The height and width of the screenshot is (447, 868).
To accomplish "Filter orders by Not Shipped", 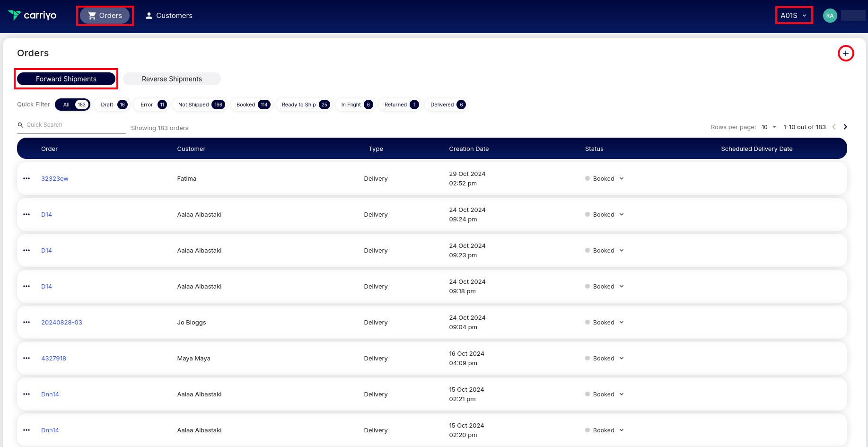I will pyautogui.click(x=200, y=105).
